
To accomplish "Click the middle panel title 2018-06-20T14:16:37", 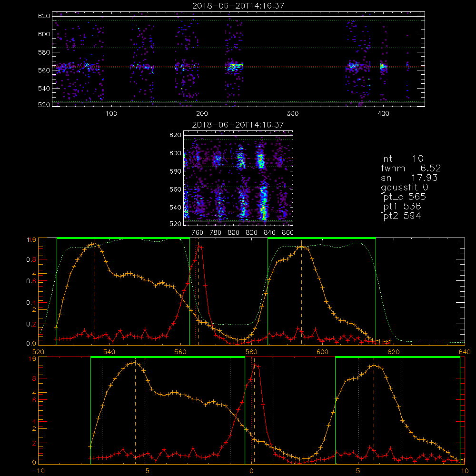I will point(238,124).
